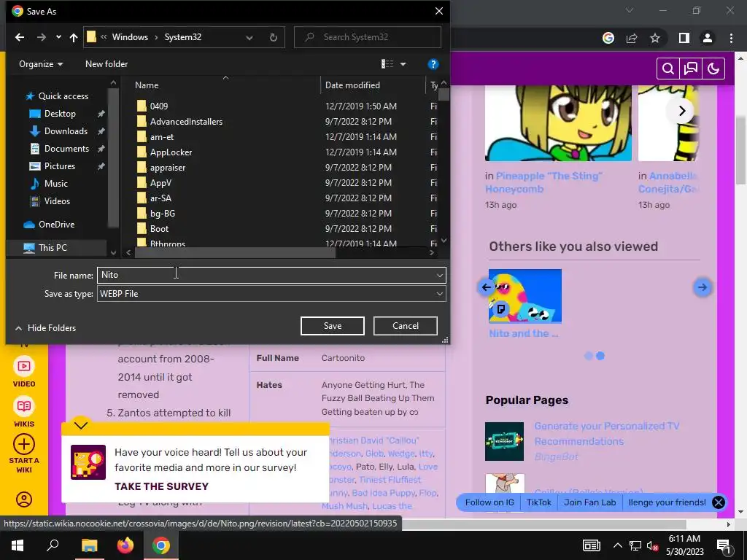This screenshot has height=560, width=747.
Task: Open VIDEO in wiki sidebar
Action: (24, 373)
